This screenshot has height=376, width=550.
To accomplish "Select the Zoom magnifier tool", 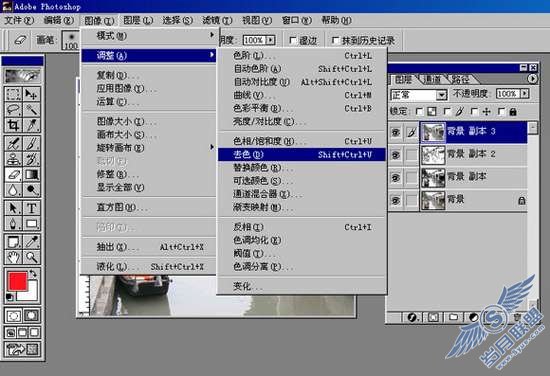I will click(32, 257).
